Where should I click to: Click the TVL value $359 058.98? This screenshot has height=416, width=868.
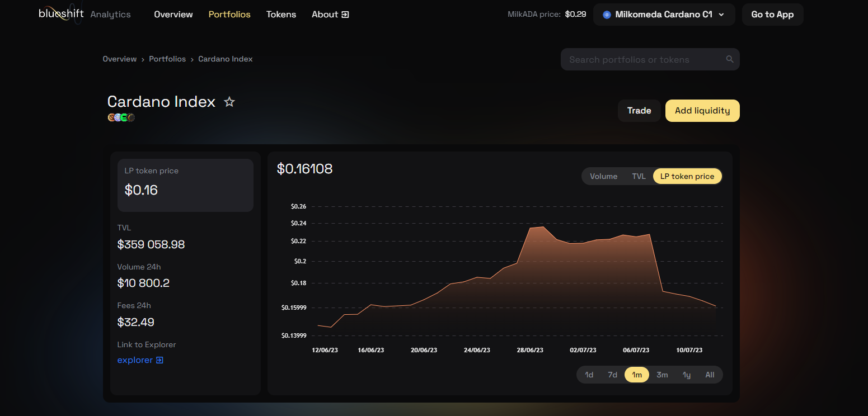pyautogui.click(x=151, y=244)
